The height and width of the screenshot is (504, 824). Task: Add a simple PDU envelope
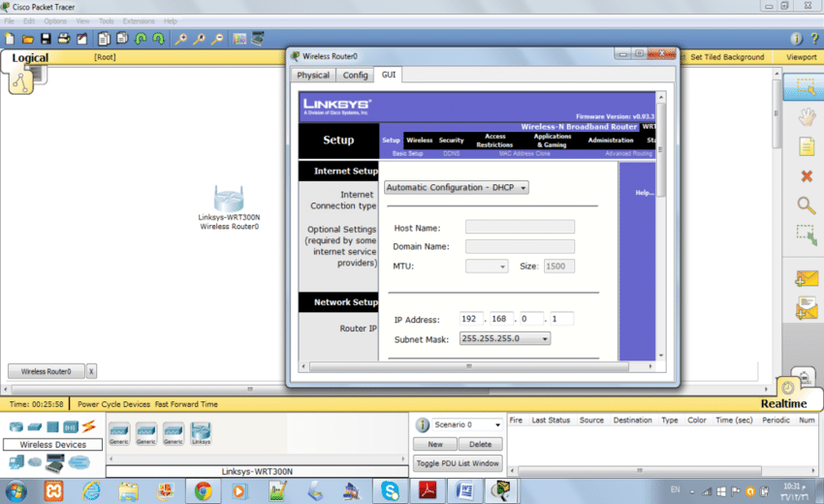point(807,278)
